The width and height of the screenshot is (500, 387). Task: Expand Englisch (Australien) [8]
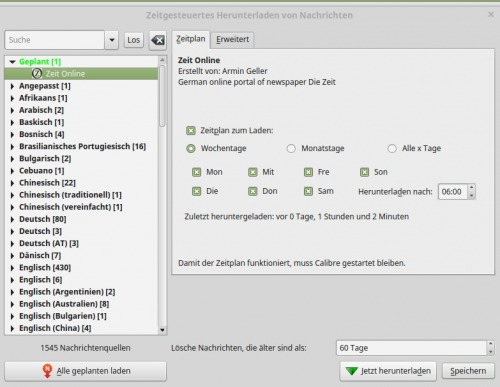click(x=12, y=304)
